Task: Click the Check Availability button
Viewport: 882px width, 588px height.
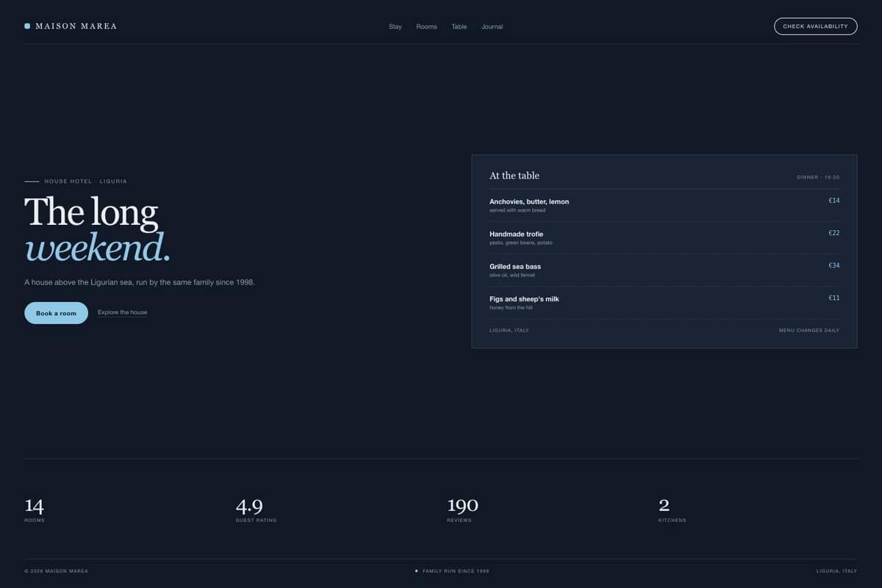Action: [815, 26]
